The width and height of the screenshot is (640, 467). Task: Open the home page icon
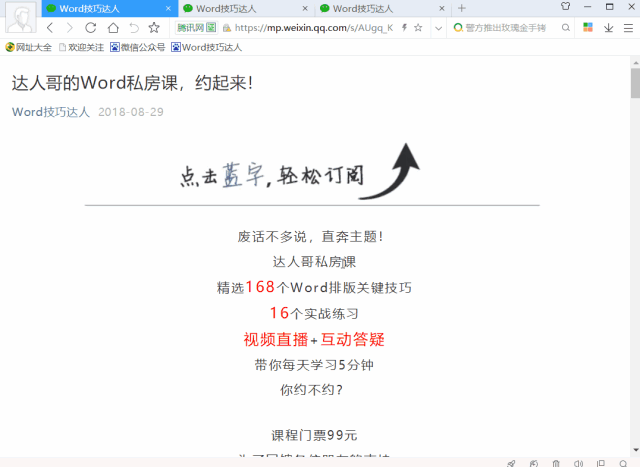pyautogui.click(x=113, y=28)
